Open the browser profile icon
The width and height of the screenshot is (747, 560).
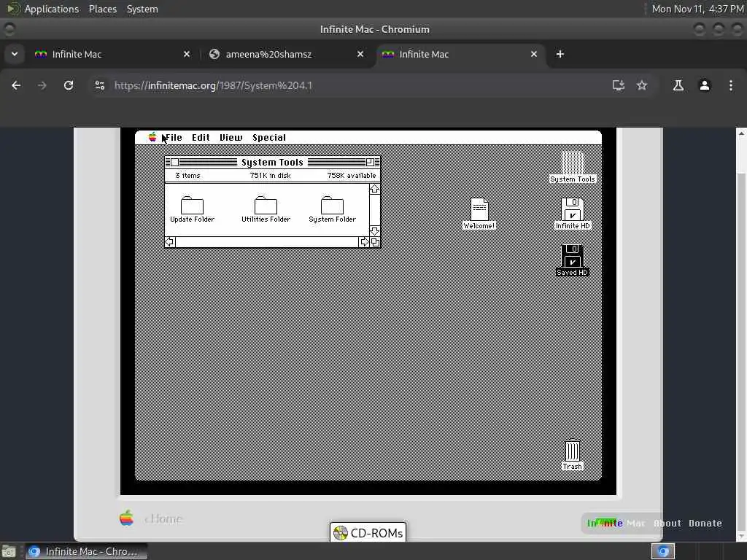pyautogui.click(x=705, y=85)
